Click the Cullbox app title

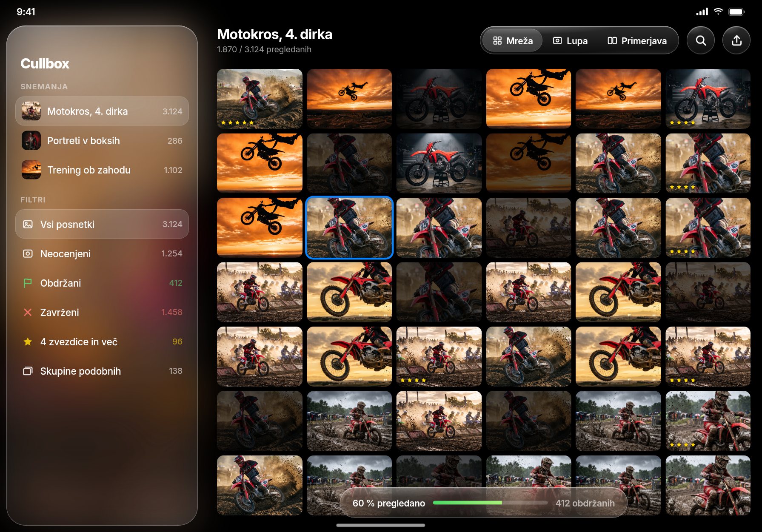point(45,63)
